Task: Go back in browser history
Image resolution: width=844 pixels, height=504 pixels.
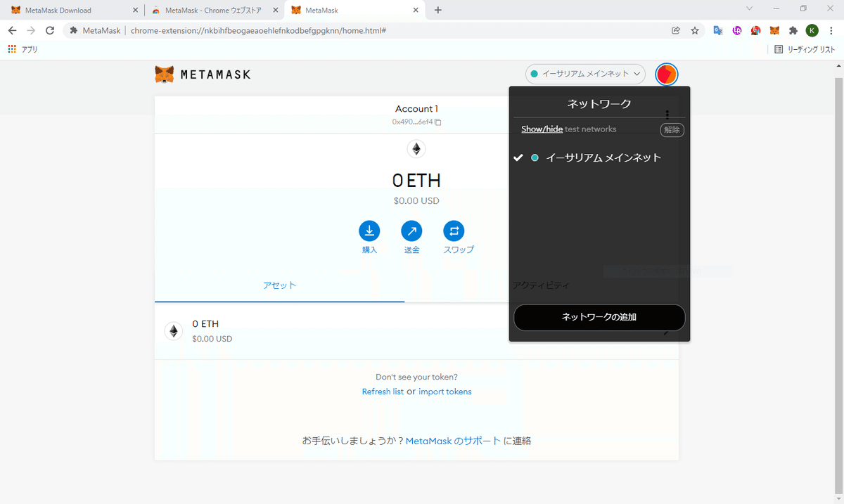Action: pyautogui.click(x=12, y=30)
